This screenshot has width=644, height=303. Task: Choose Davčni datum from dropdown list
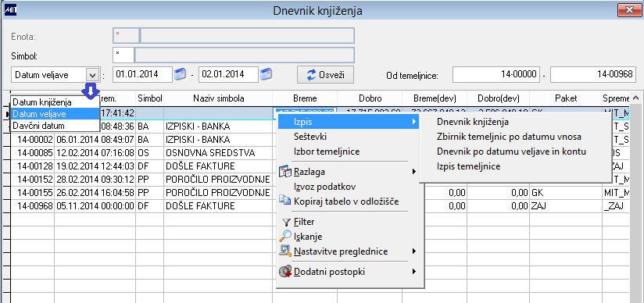(55, 125)
